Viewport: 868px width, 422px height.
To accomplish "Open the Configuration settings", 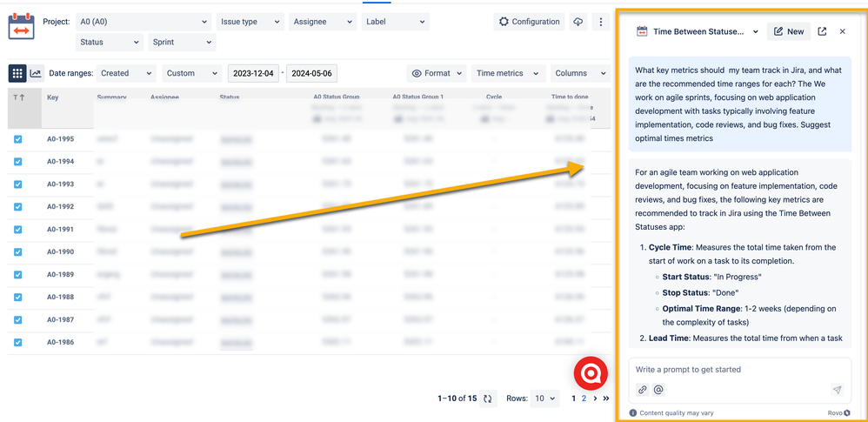I will click(x=529, y=22).
